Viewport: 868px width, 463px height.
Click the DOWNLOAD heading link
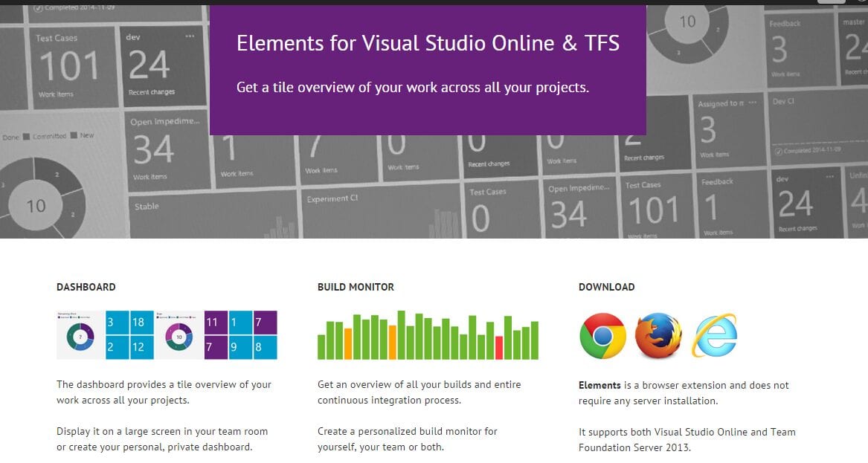coord(606,287)
